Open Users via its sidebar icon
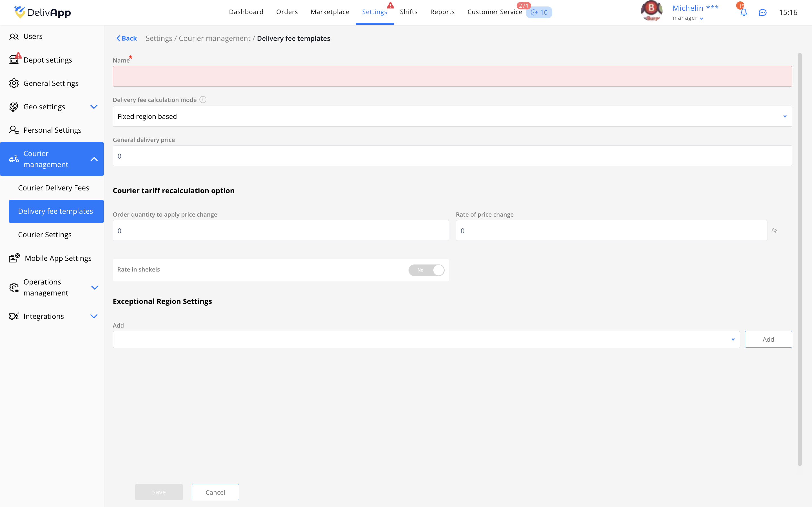 14,37
